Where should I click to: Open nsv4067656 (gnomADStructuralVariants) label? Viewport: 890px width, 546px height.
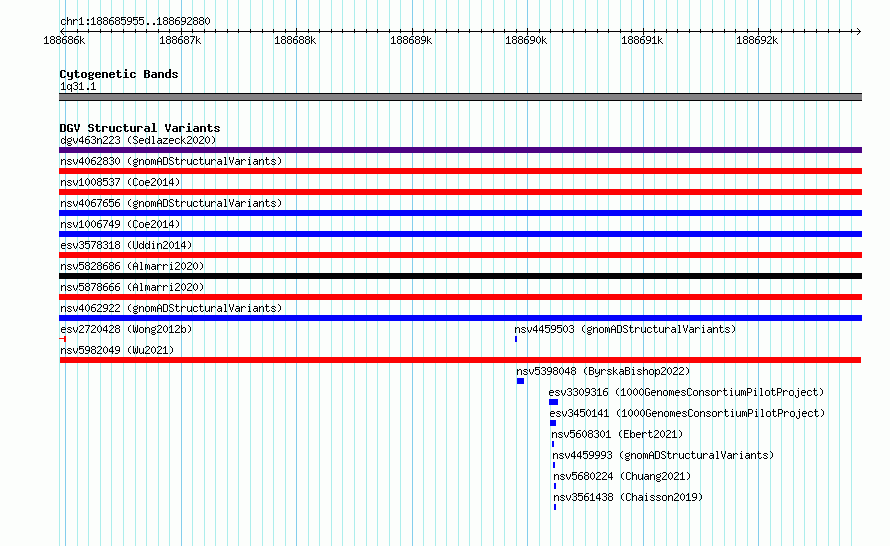171,203
